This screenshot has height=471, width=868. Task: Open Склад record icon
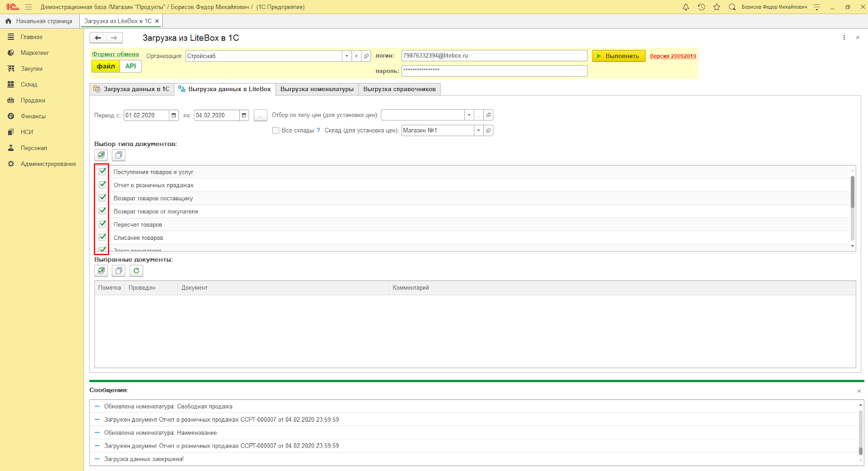pyautogui.click(x=488, y=130)
